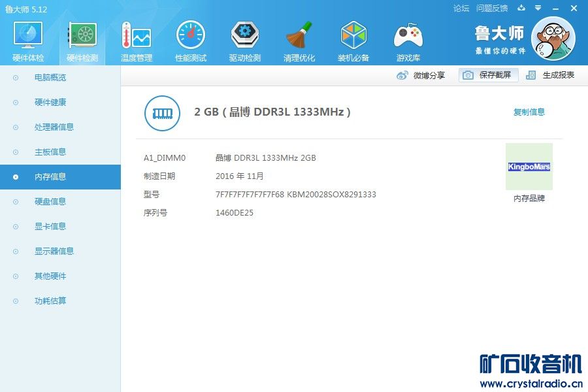Click the camera screenshot icon
Screen dimensions: 588x392
pyautogui.click(x=468, y=75)
